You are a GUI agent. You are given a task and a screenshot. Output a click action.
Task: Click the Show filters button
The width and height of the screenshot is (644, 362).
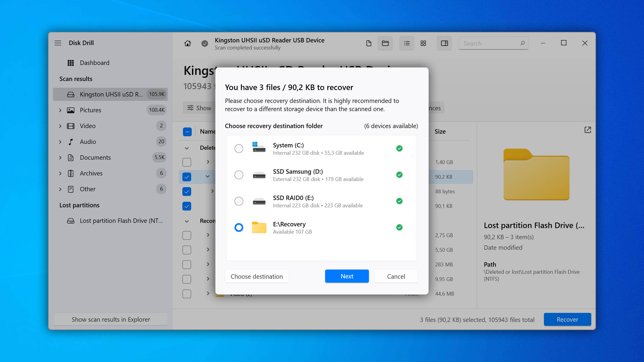tap(199, 108)
